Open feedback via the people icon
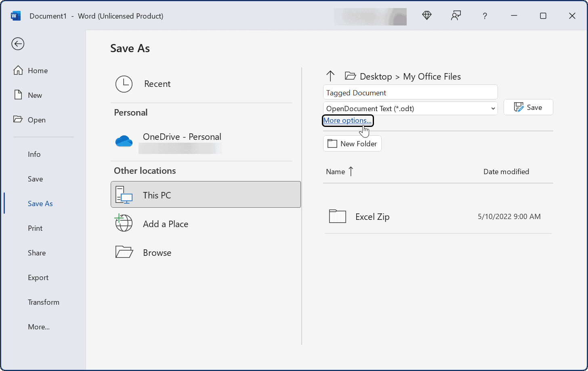This screenshot has width=588, height=371. point(456,16)
